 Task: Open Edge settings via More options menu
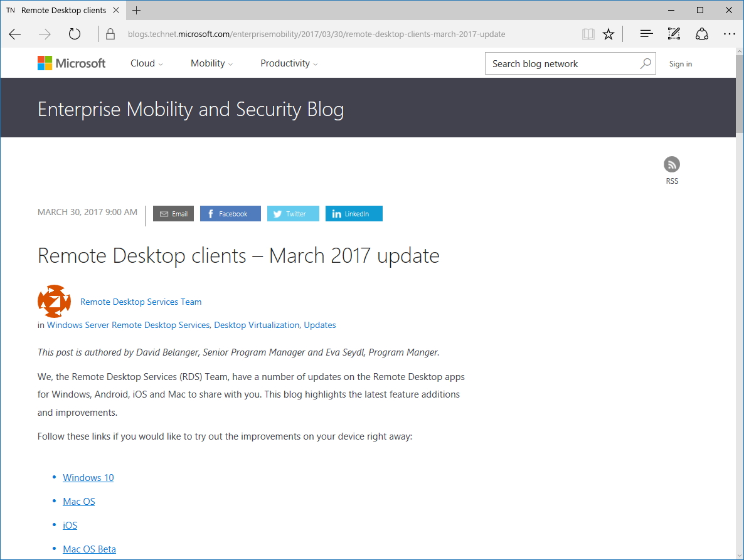point(729,34)
